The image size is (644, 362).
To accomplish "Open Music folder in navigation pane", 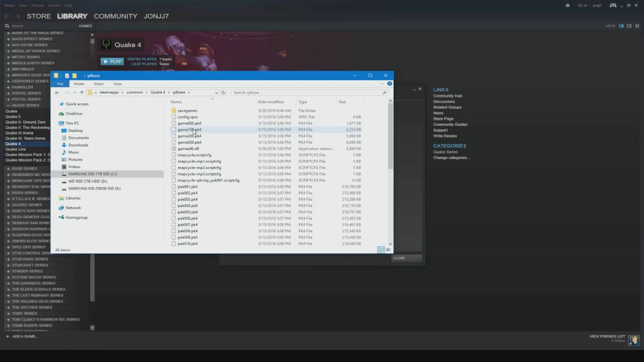I will (x=73, y=152).
